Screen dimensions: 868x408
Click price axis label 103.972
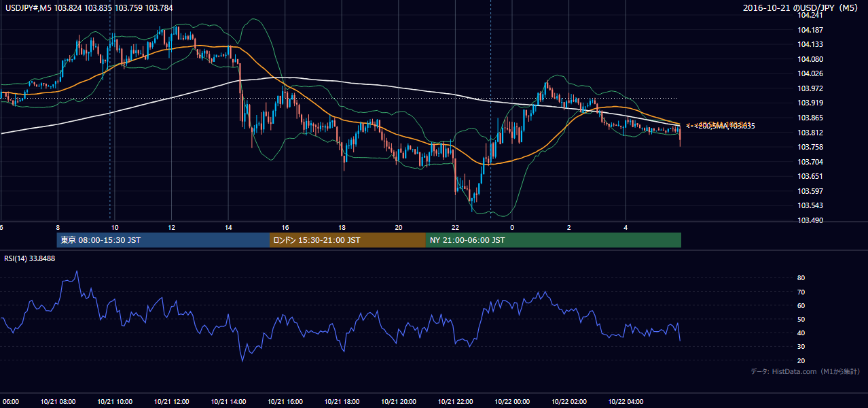tap(811, 88)
